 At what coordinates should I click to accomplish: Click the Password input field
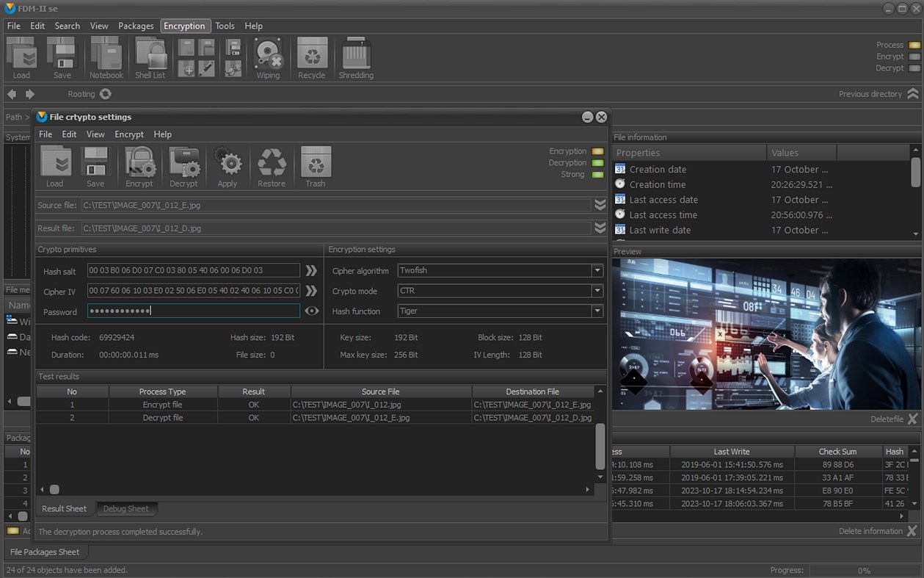point(193,311)
